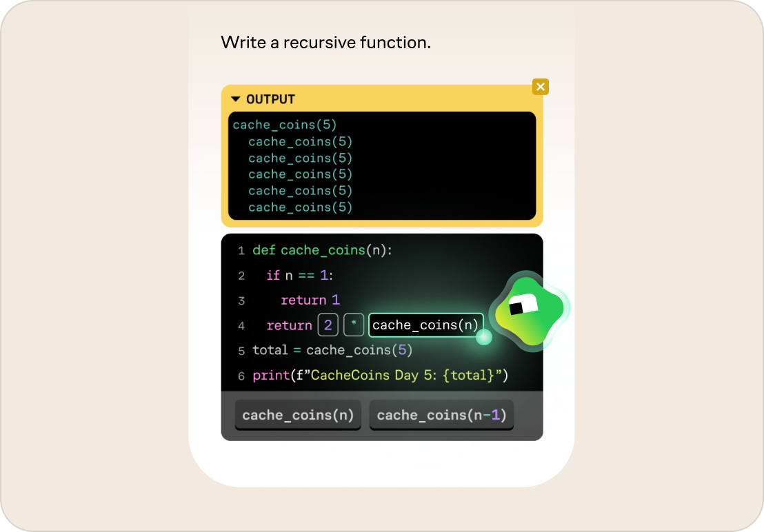The width and height of the screenshot is (764, 532).
Task: Choose the cache_coins(n) answer chip at the bottom
Action: [298, 415]
